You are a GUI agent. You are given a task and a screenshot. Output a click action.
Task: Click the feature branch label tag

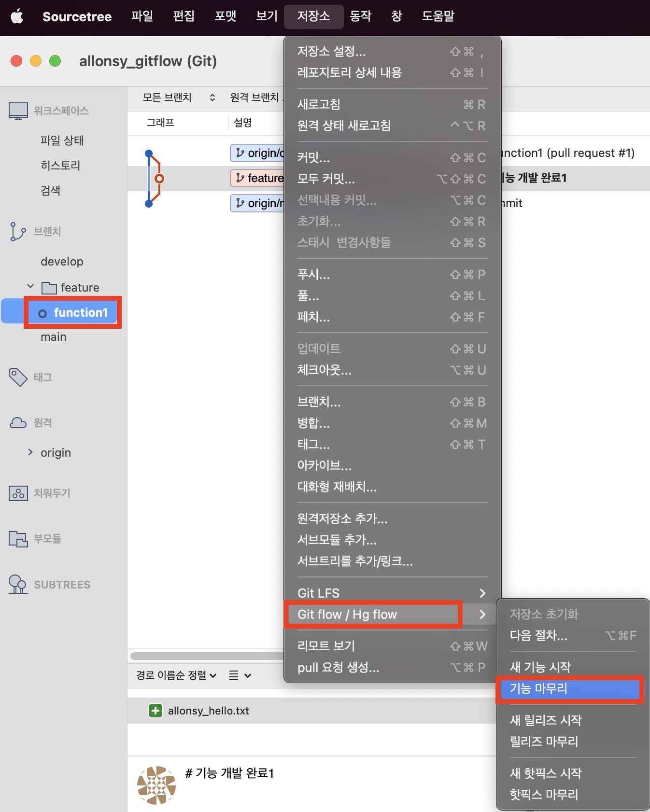257,178
